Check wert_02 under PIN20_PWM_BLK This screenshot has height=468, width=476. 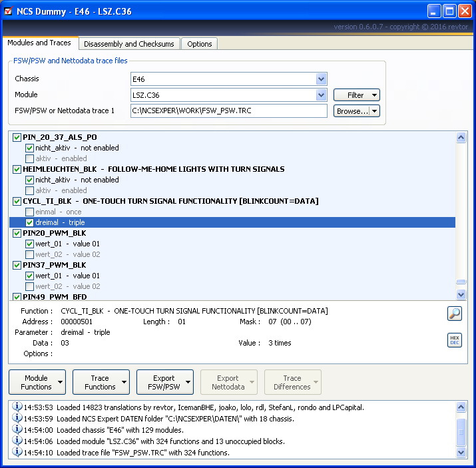pyautogui.click(x=29, y=254)
